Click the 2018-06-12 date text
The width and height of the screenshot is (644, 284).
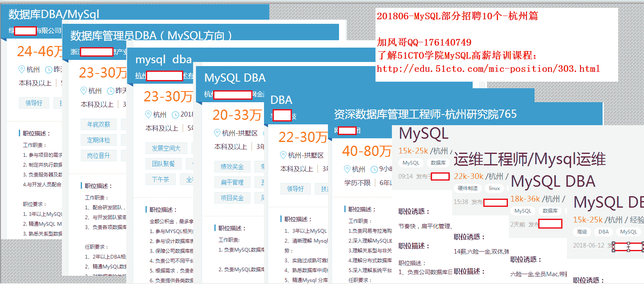coord(589,245)
